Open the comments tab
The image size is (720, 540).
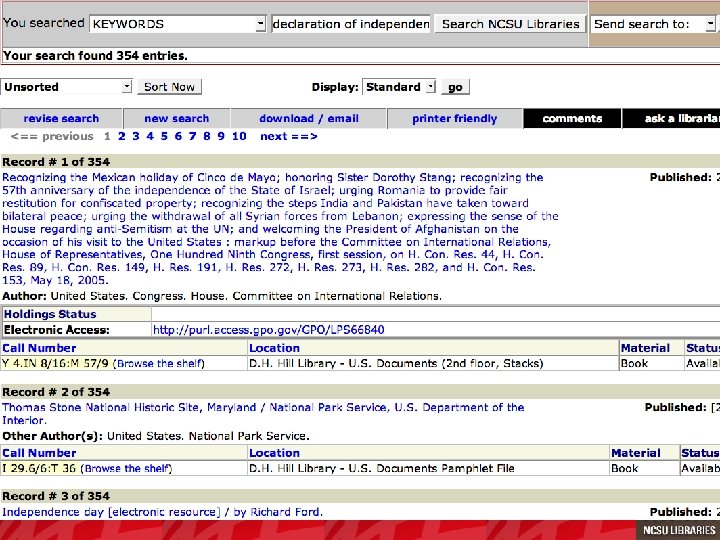572,118
